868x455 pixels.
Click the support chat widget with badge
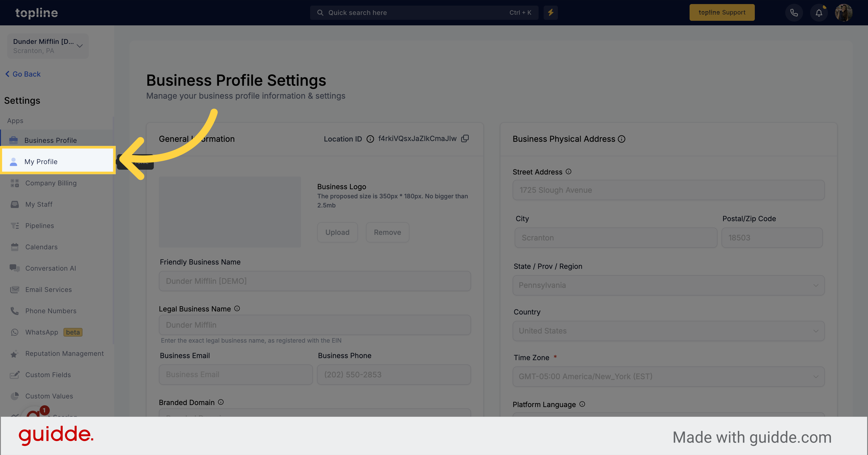point(35,412)
